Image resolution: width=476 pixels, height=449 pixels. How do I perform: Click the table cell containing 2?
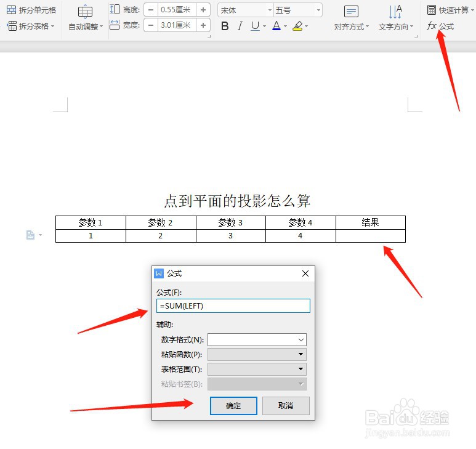(161, 236)
